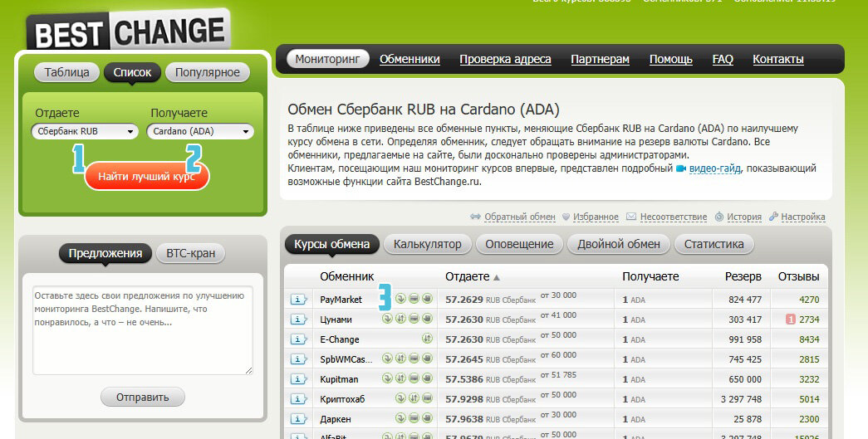Click the up-down arrows icon in Kupitman row
Viewport: 868px width, 439px height.
pyautogui.click(x=401, y=378)
